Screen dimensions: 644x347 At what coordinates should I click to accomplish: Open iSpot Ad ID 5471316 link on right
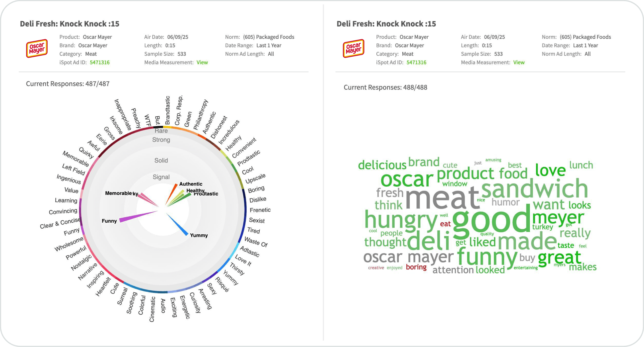[416, 62]
